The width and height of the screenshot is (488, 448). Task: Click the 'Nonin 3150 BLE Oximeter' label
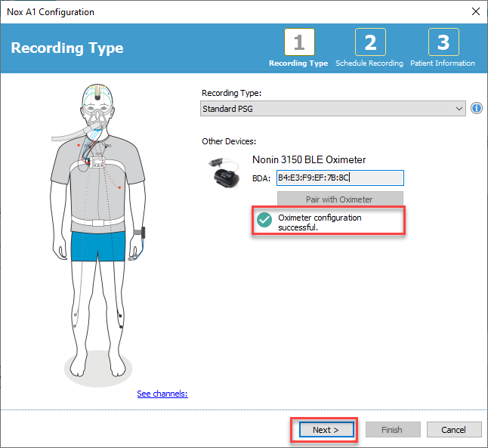tap(309, 159)
